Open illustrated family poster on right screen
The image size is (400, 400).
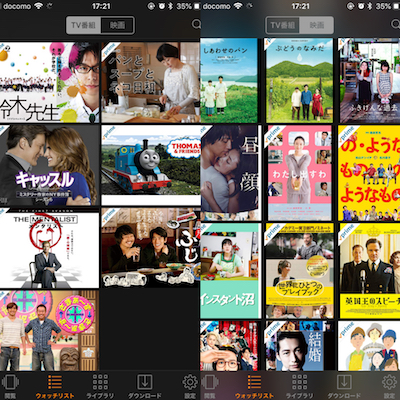click(x=369, y=346)
